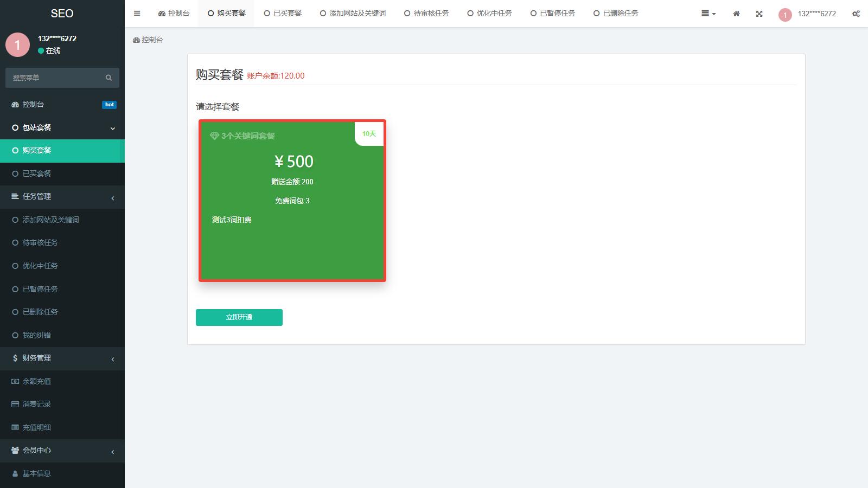The height and width of the screenshot is (488, 868).
Task: Click the 请选择套餐 label
Action: pos(218,107)
